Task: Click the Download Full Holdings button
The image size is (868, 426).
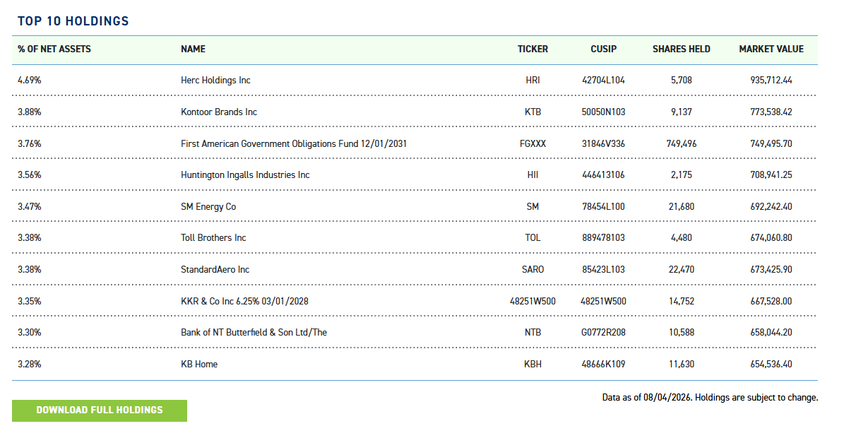Action: point(100,410)
